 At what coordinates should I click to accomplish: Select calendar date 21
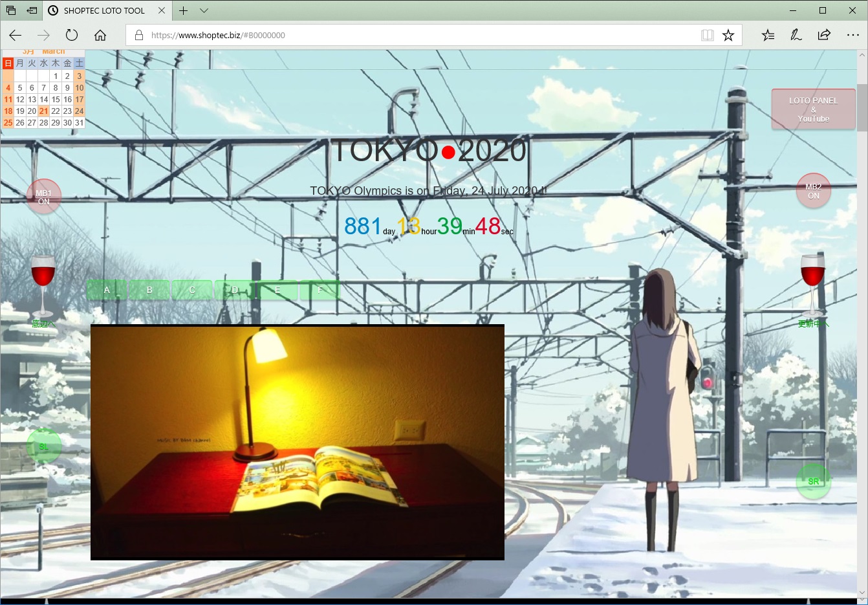pyautogui.click(x=43, y=111)
